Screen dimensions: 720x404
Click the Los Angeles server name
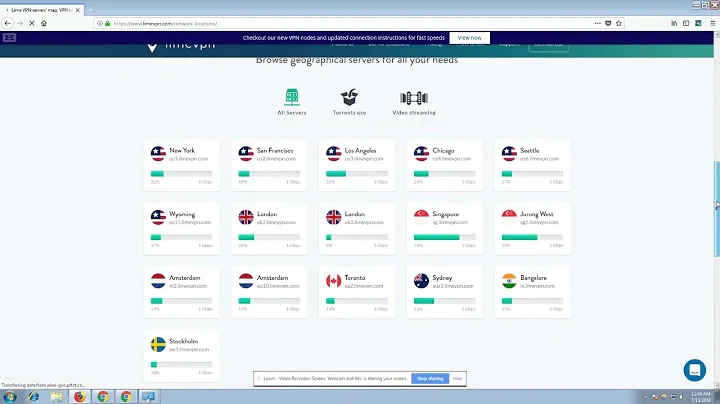pos(360,150)
